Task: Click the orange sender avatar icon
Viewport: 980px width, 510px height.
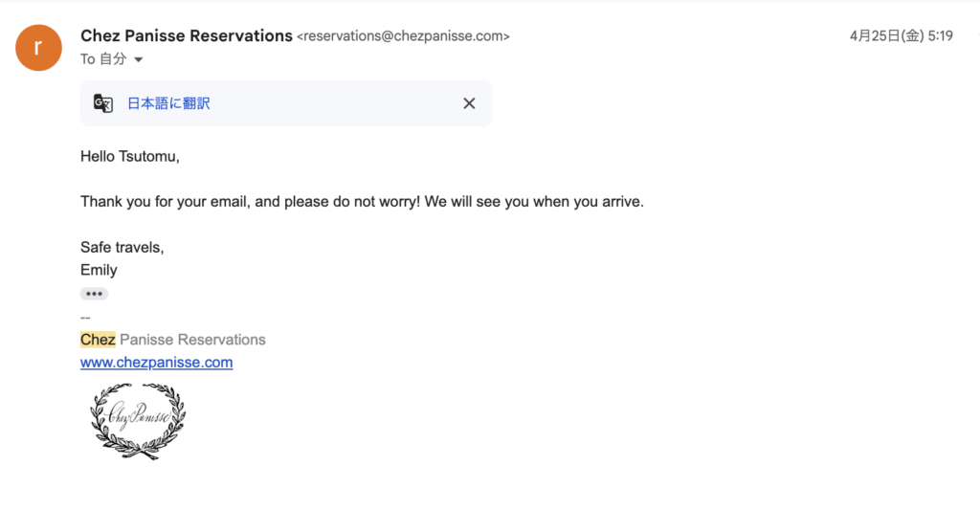Action: [38, 48]
